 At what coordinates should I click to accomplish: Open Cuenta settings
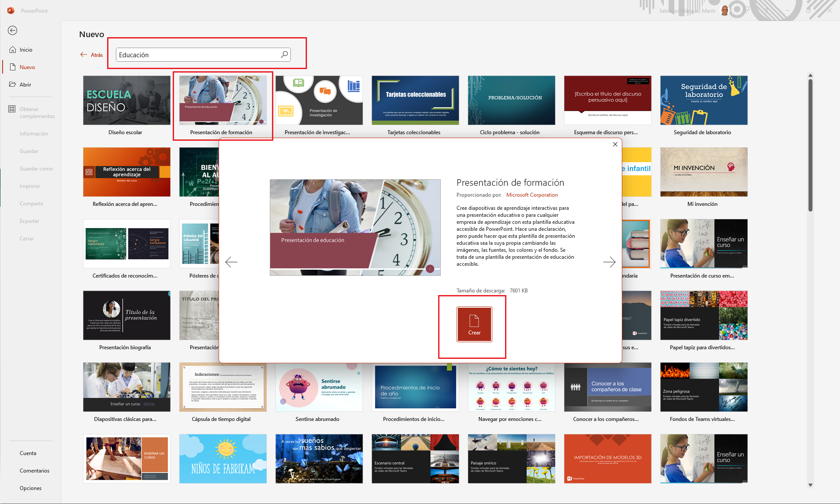(28, 453)
